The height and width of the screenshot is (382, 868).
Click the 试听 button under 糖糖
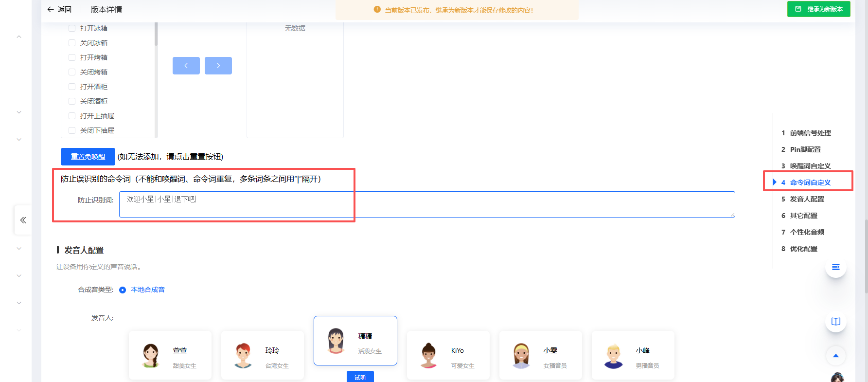click(x=360, y=377)
